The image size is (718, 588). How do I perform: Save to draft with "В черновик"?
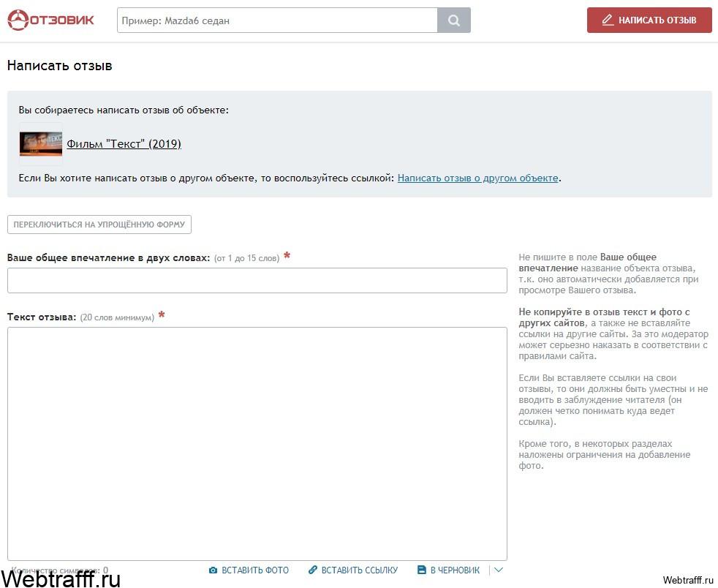click(x=449, y=570)
